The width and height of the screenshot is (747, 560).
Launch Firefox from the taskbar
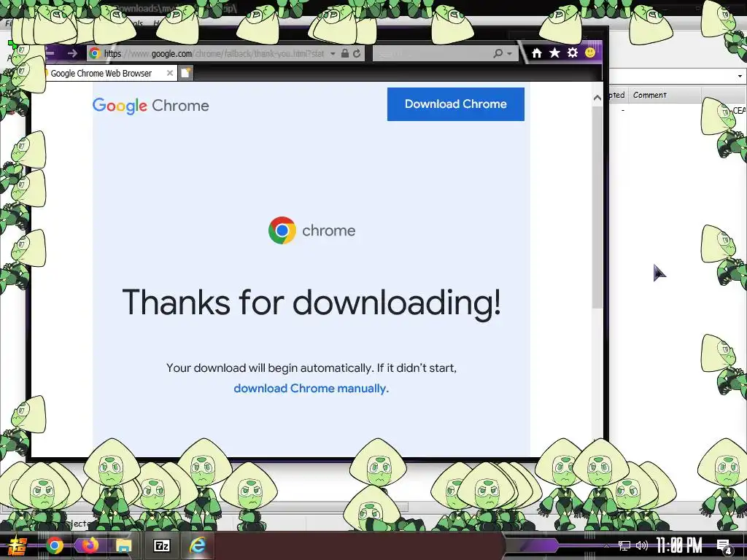pyautogui.click(x=90, y=545)
